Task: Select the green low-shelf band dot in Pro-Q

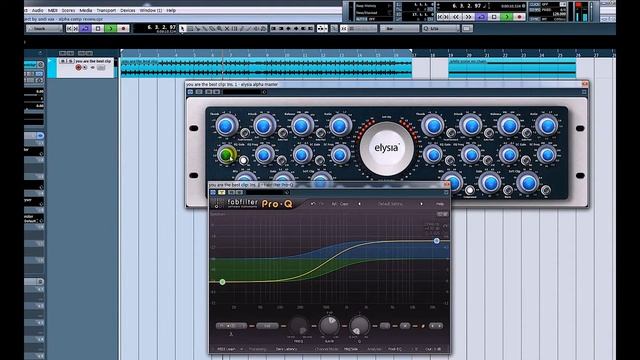Action: pos(222,282)
